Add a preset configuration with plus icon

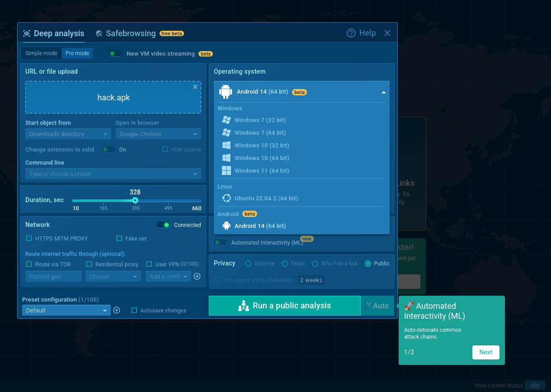click(x=117, y=310)
